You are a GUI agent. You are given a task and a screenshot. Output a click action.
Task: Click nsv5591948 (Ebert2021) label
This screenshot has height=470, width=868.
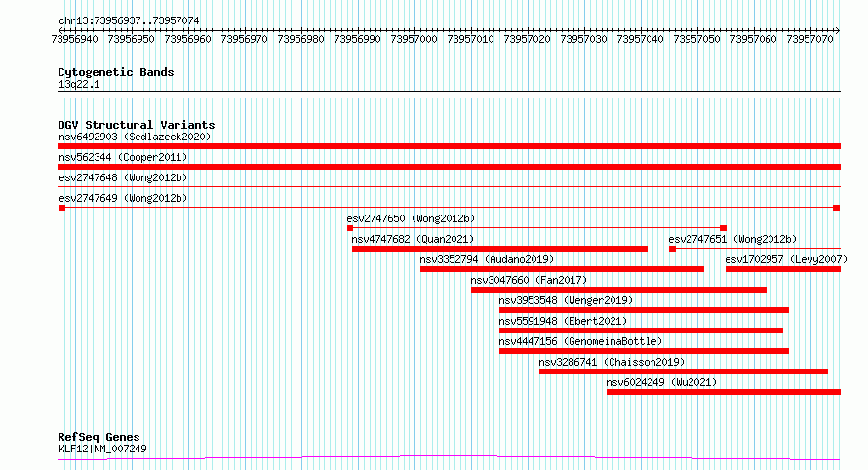pyautogui.click(x=563, y=321)
